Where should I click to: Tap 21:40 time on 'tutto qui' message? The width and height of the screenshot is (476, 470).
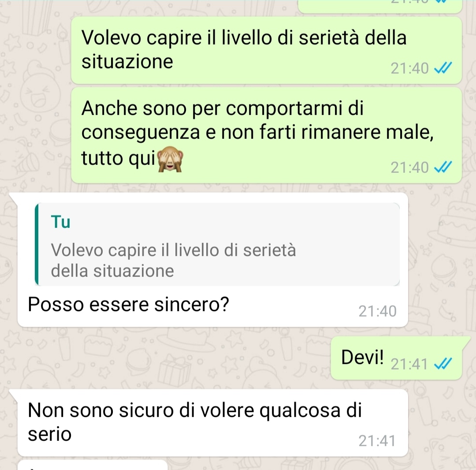(409, 168)
